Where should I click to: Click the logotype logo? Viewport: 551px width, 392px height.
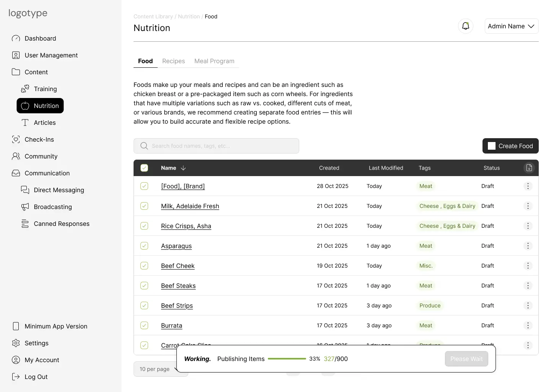click(28, 13)
